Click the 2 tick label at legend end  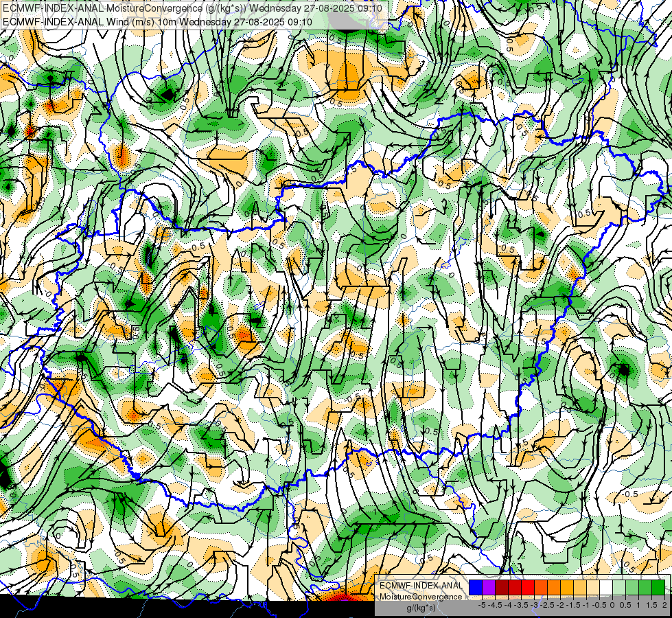[x=664, y=605]
